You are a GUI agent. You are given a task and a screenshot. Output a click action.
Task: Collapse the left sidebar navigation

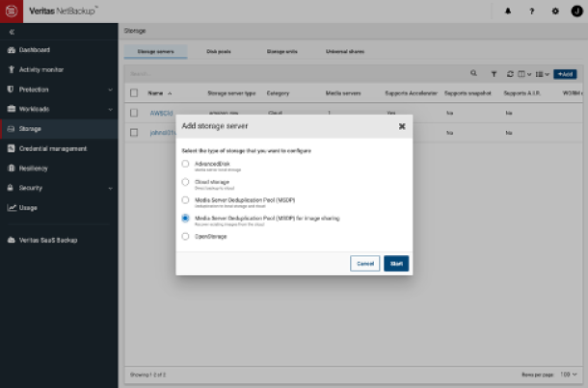pyautogui.click(x=12, y=32)
